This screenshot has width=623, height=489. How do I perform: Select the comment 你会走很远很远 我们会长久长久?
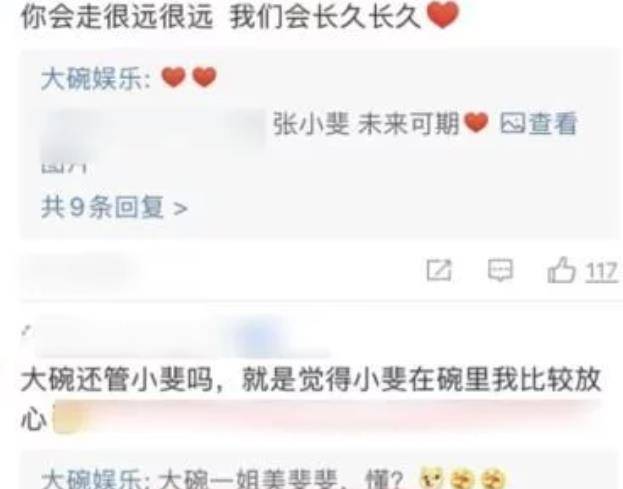(221, 17)
